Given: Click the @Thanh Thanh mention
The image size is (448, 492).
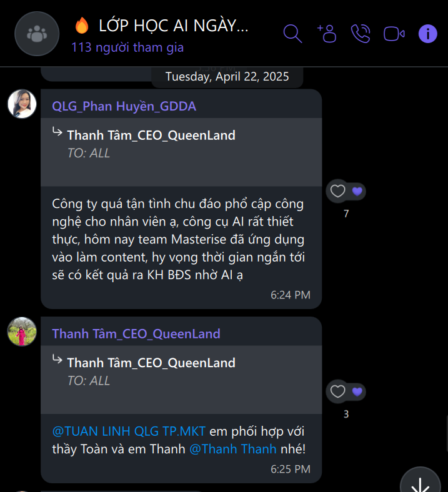Looking at the screenshot, I should click(232, 449).
